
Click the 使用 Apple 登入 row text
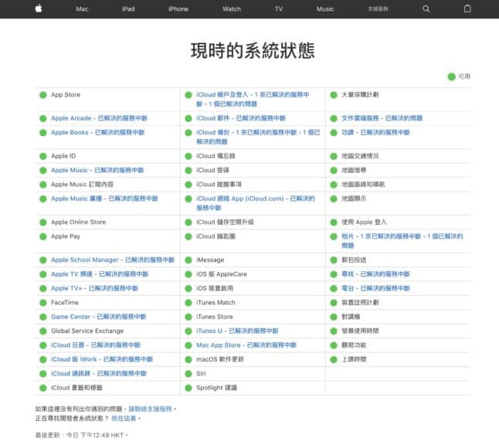[x=364, y=222]
